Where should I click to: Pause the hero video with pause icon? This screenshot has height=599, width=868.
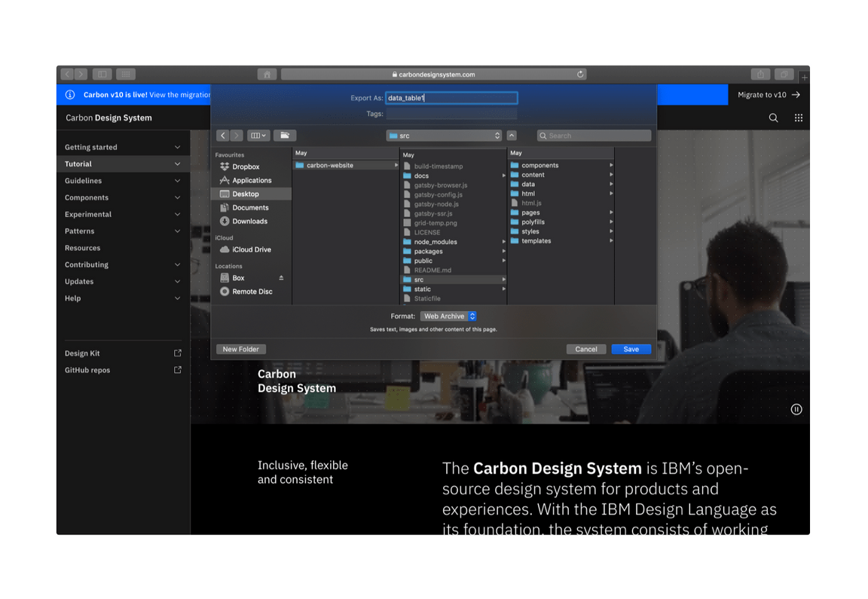click(796, 409)
